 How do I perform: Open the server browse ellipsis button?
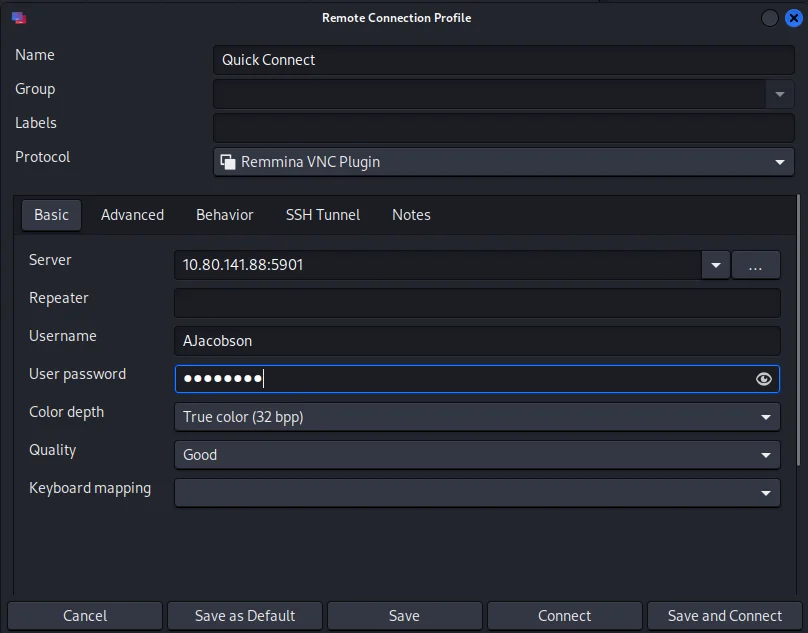click(x=755, y=265)
